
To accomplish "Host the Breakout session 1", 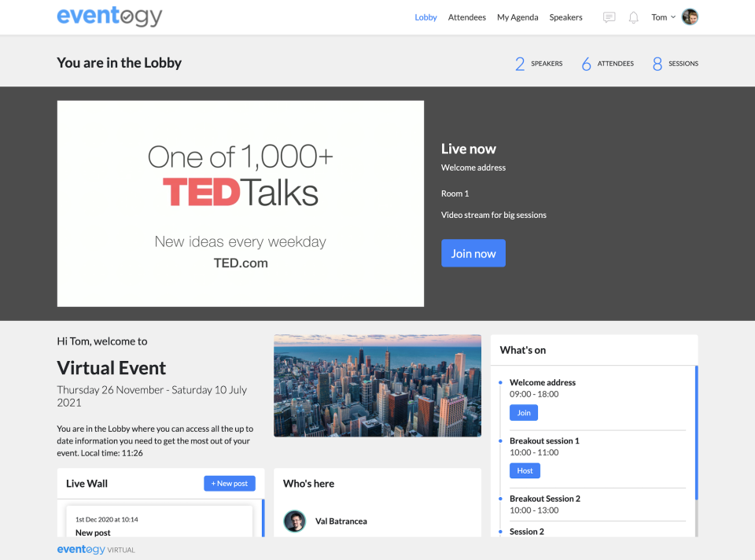I will [525, 470].
